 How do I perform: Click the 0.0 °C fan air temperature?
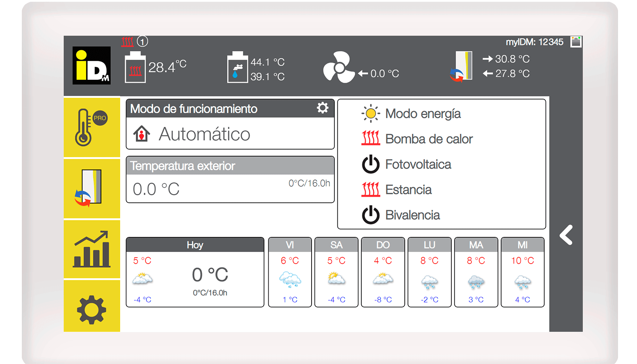point(385,74)
